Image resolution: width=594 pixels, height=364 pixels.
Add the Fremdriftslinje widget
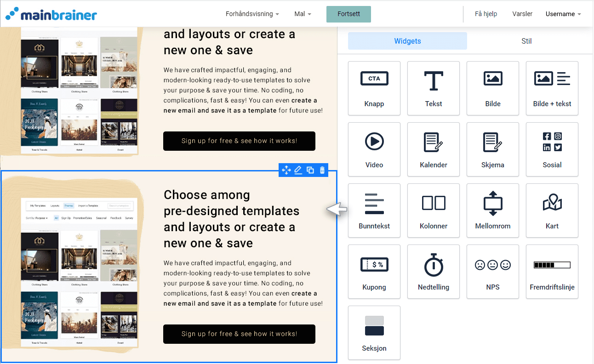pyautogui.click(x=552, y=272)
